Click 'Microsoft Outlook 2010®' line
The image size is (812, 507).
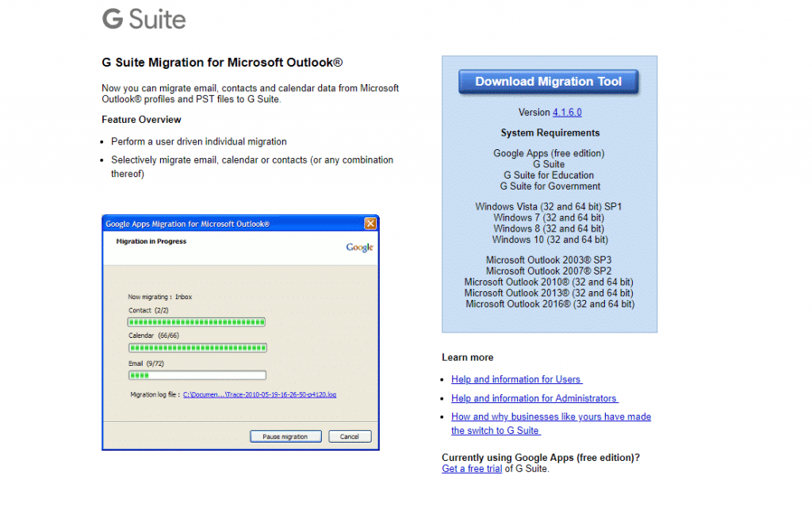pos(549,282)
